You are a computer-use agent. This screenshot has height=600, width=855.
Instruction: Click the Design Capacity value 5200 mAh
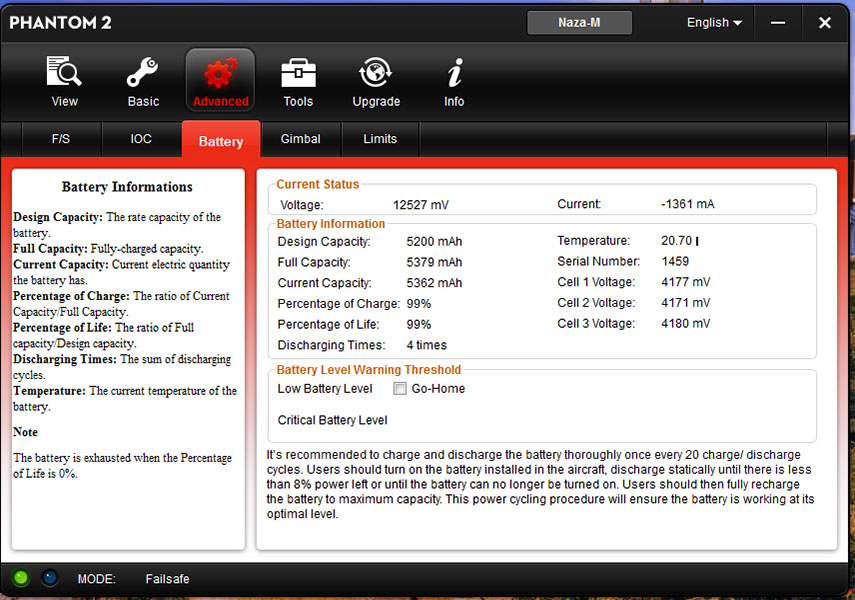click(x=434, y=242)
